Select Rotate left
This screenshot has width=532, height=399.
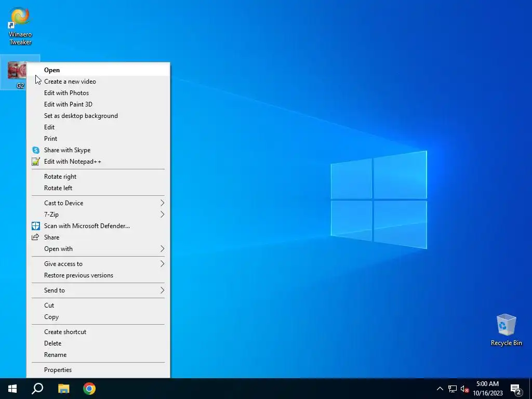tap(98, 188)
